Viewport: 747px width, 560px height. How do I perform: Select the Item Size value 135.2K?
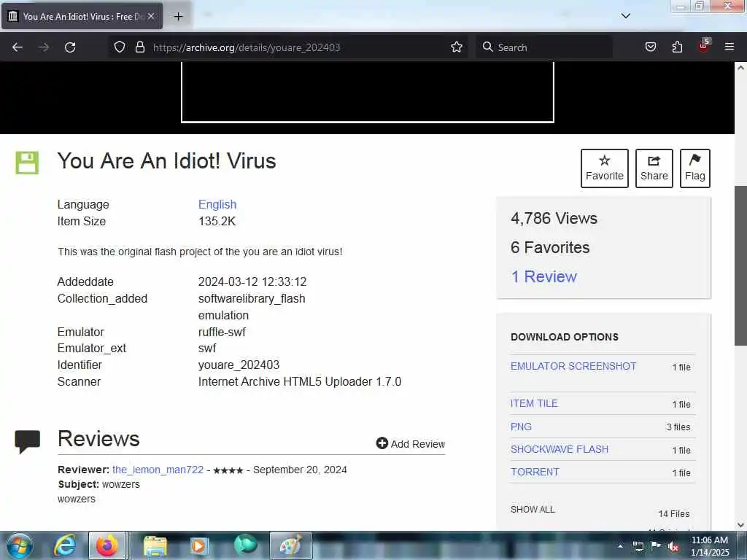[217, 221]
